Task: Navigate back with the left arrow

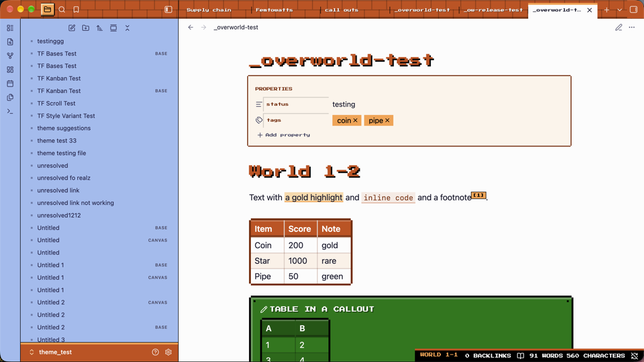Action: (x=191, y=28)
